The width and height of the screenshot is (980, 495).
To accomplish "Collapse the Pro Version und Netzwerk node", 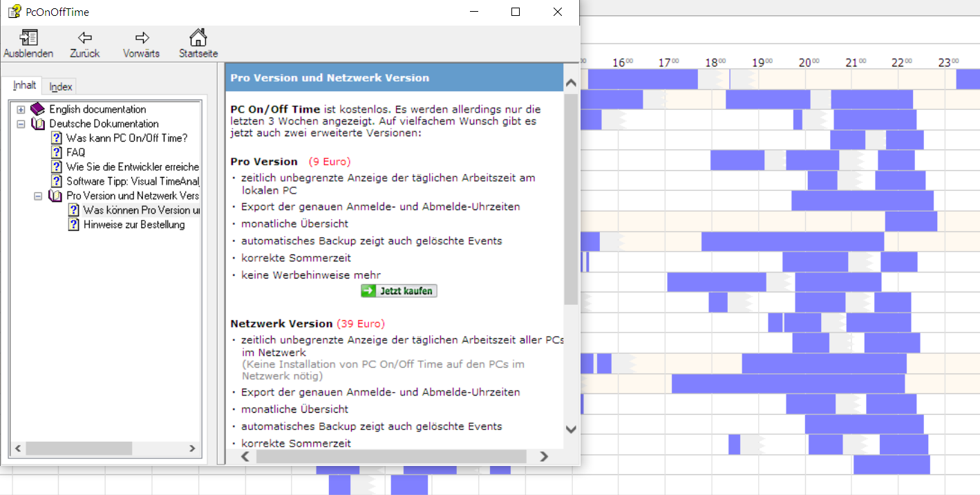I will tap(38, 196).
